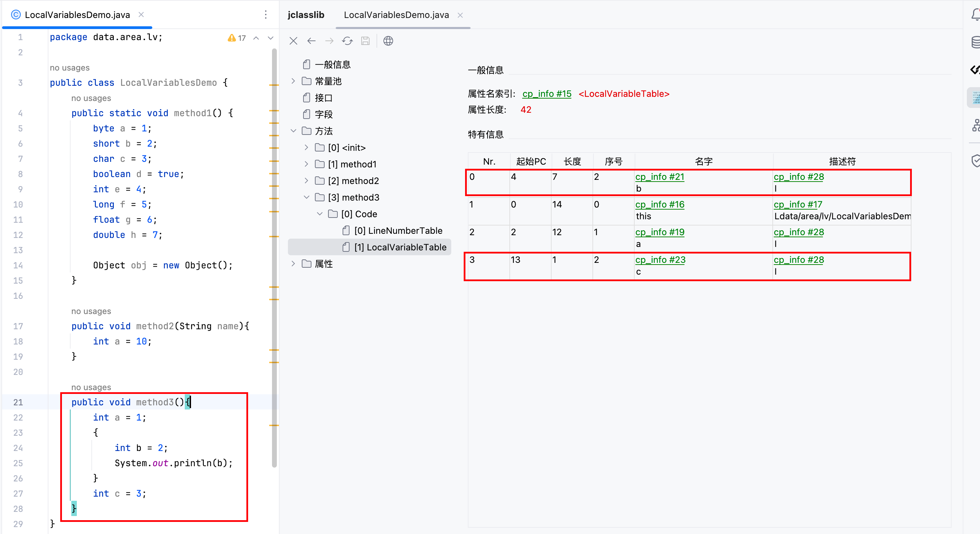The height and width of the screenshot is (534, 980).
Task: Close the LocalVariablesDemo.java jclasslib tab
Action: 460,15
